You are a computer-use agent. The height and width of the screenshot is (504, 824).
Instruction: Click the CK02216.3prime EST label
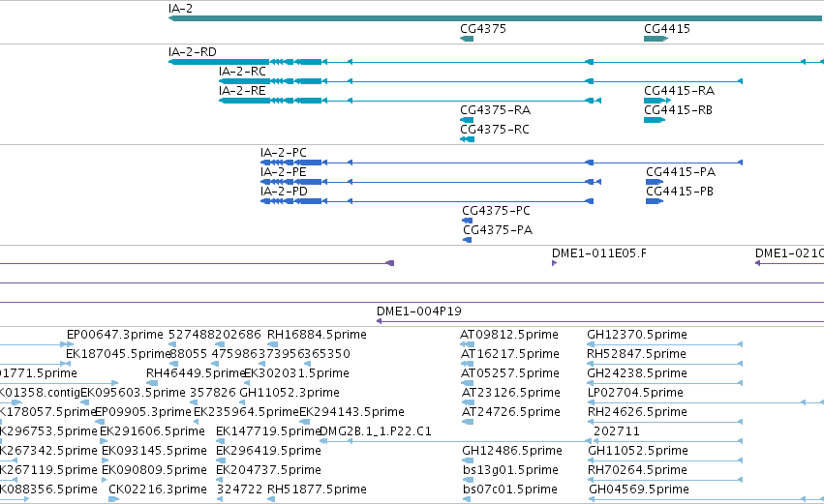[x=158, y=489]
